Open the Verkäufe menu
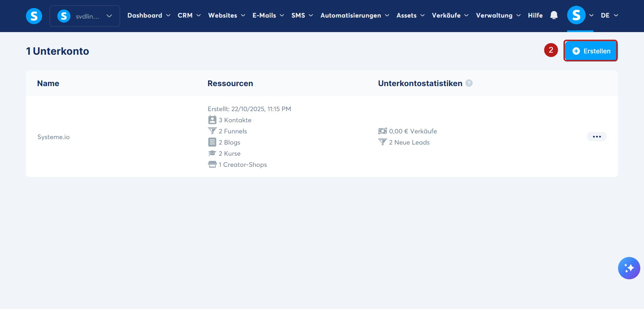 point(450,16)
